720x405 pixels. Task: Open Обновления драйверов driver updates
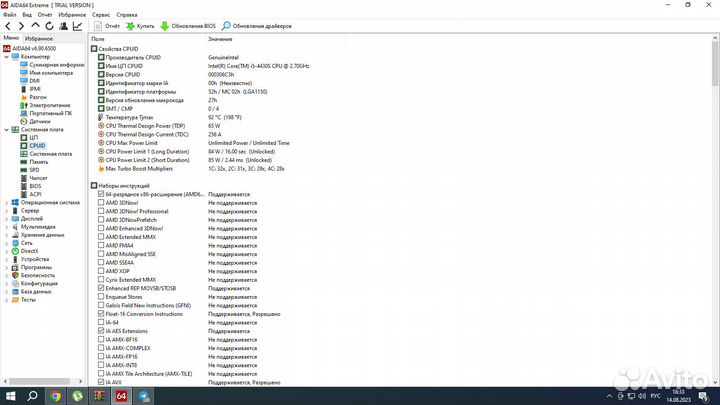tap(257, 26)
